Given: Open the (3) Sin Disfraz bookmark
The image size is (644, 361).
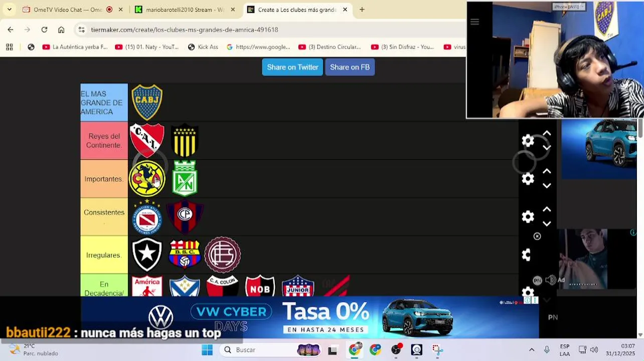Looking at the screenshot, I should 402,47.
